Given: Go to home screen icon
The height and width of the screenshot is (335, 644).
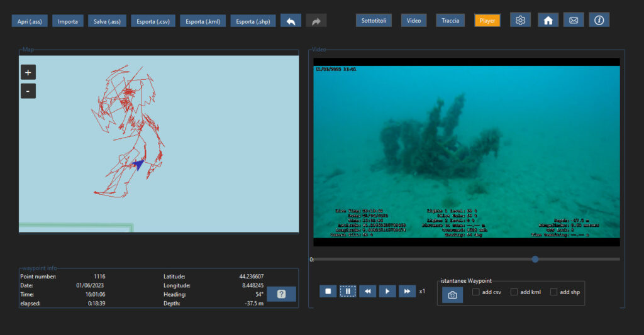Looking at the screenshot, I should (548, 20).
